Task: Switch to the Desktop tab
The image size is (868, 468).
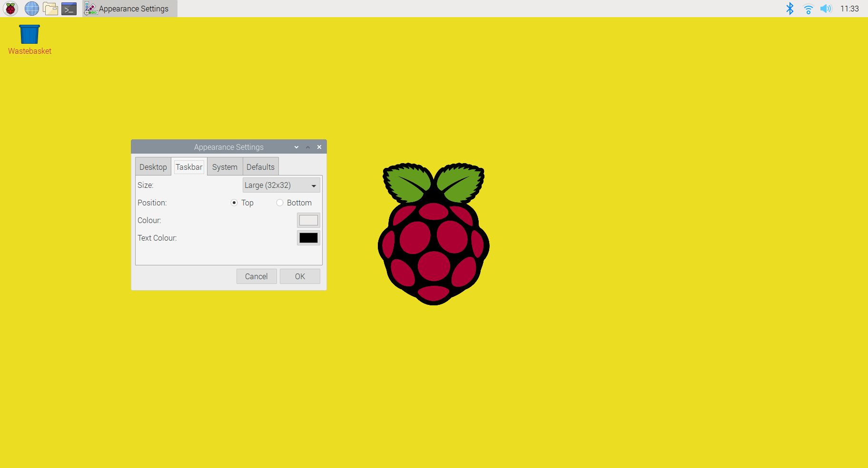Action: [x=153, y=167]
